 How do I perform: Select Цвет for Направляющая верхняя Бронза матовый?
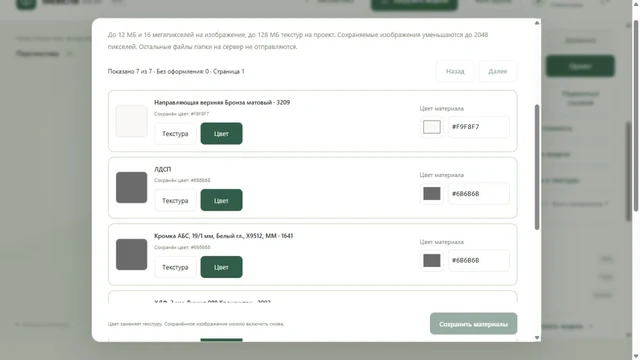[x=221, y=133]
